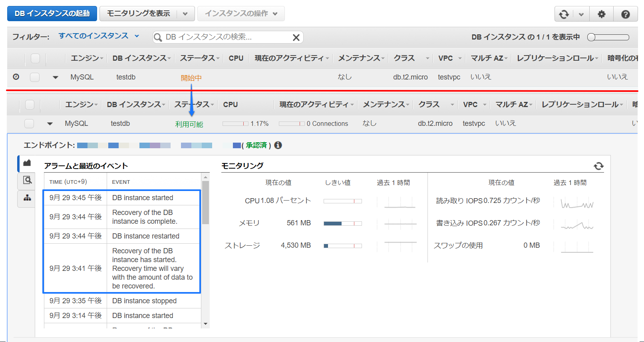Image resolution: width=644 pixels, height=342 pixels.
Task: Click the スワップの使用 metric label
Action: coord(458,245)
